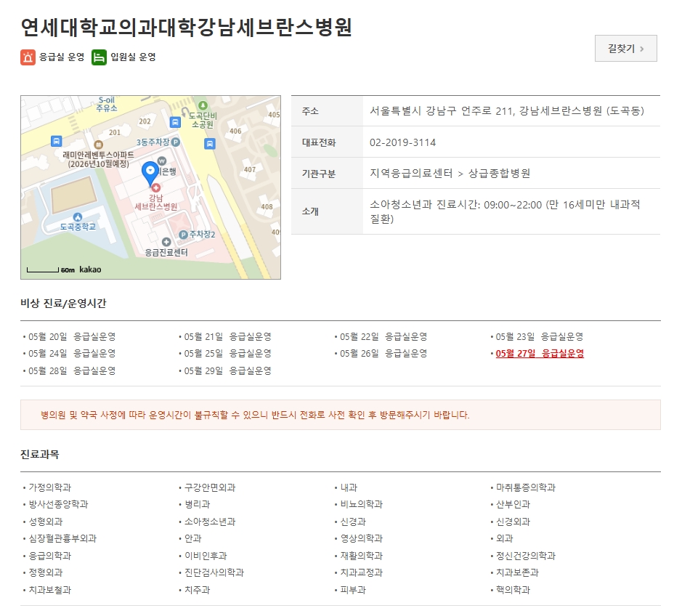
Task: Click the 길찾기 directions button
Action: (x=626, y=48)
